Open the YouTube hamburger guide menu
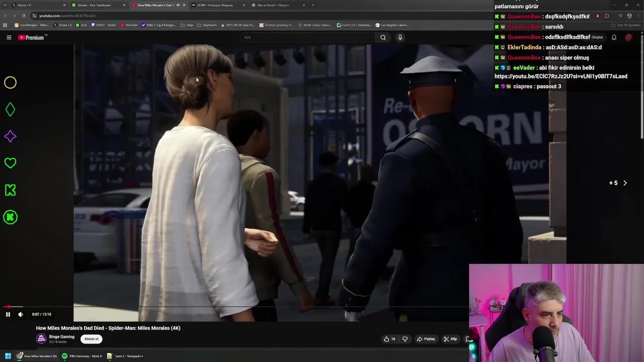 tap(9, 37)
